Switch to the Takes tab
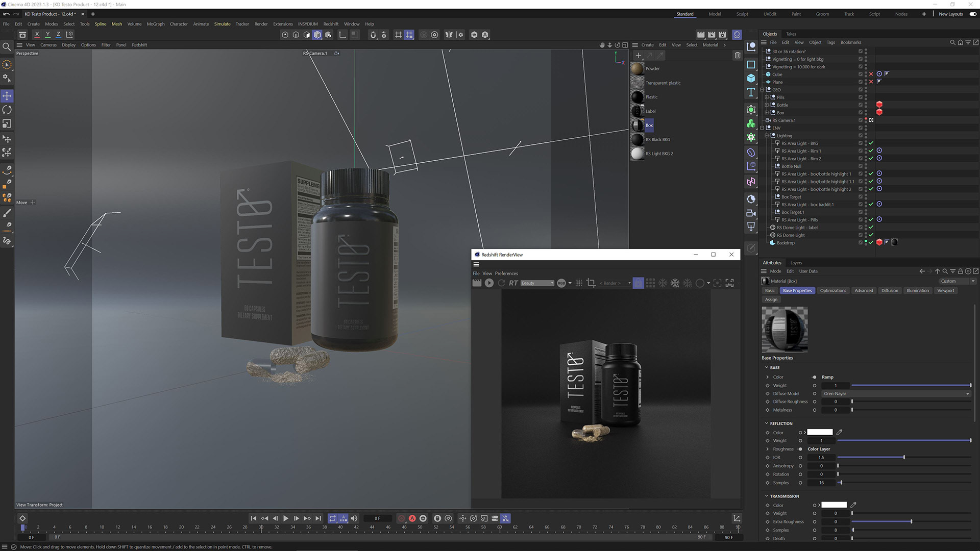 coord(791,34)
